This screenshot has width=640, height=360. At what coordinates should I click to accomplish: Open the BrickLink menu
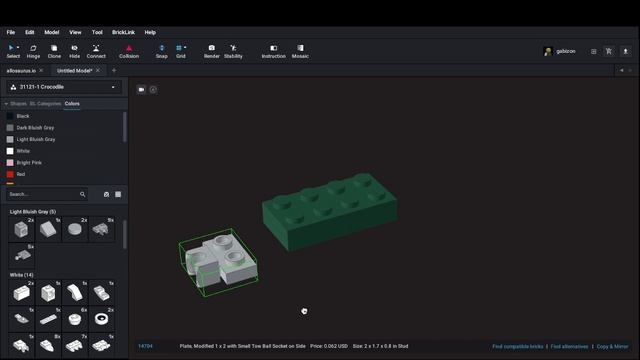[123, 32]
